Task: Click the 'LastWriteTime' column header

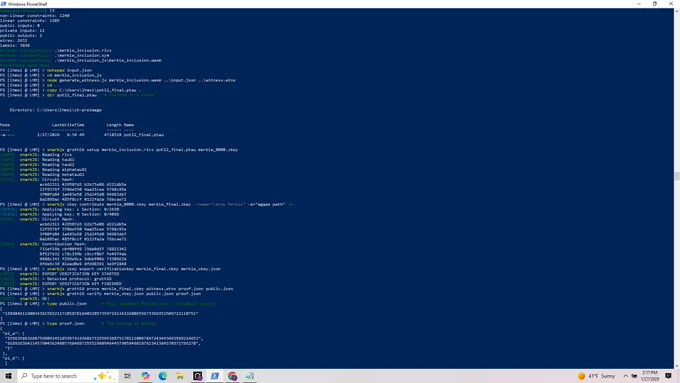Action: [68, 125]
